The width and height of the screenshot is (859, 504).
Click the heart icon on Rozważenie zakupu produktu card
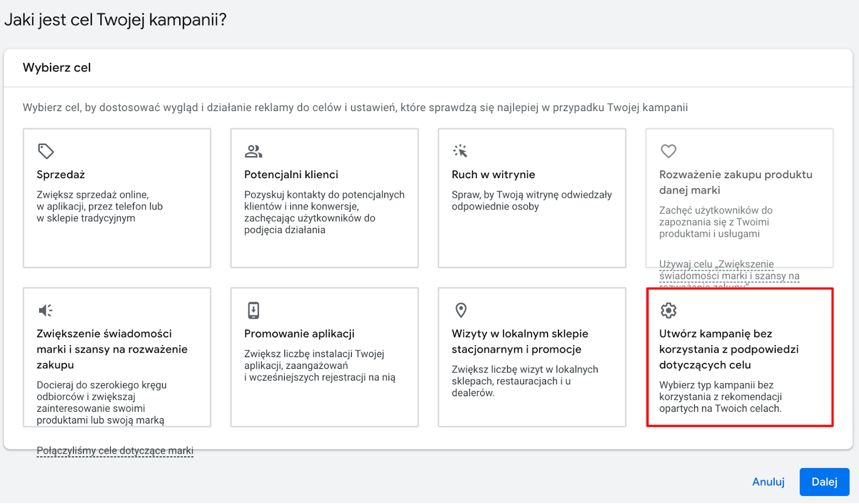click(x=668, y=151)
